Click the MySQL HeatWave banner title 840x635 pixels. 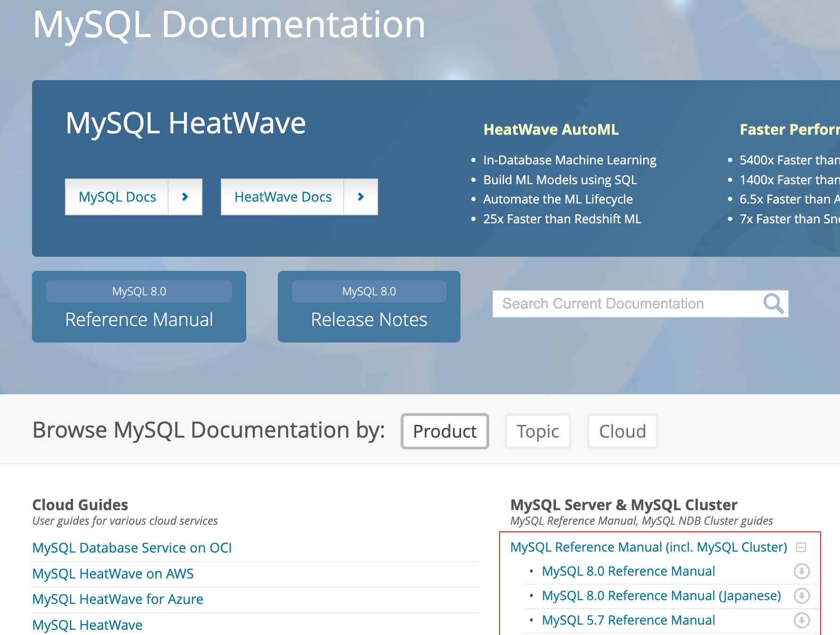(186, 123)
